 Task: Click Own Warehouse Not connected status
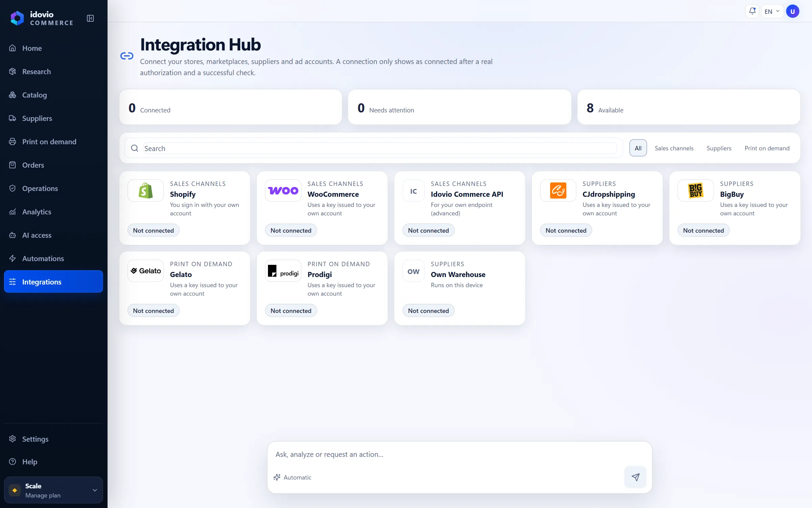[x=428, y=311]
